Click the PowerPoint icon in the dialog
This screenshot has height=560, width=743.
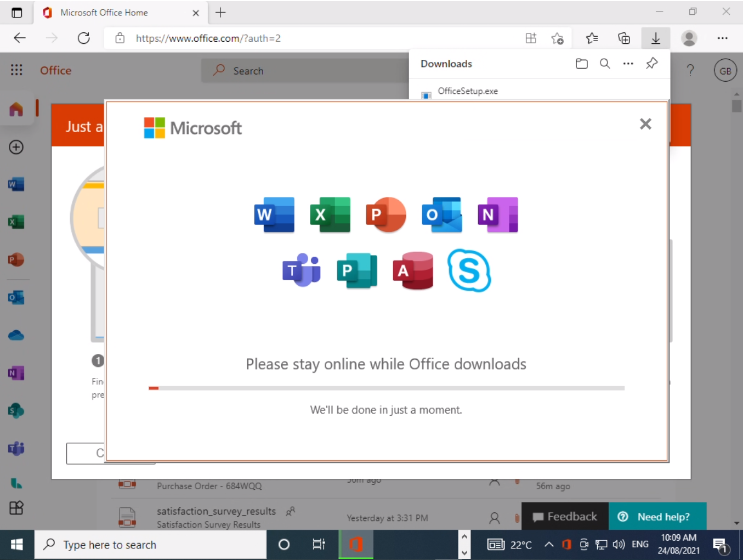click(x=386, y=214)
